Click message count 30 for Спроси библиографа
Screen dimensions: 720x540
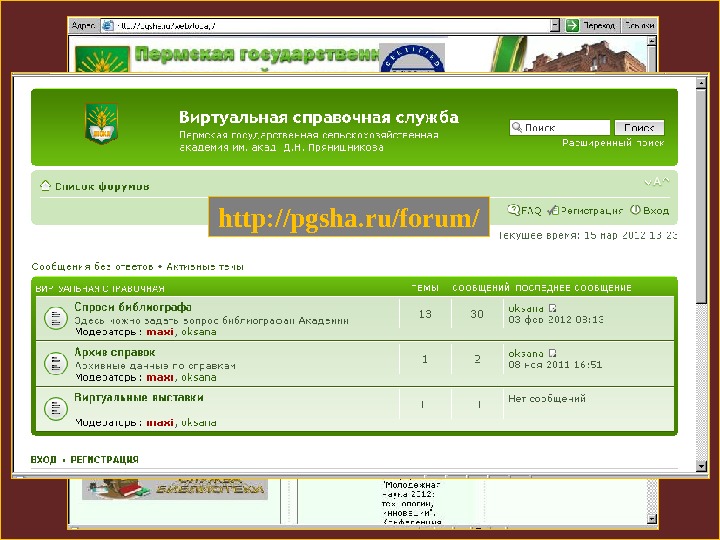(x=477, y=314)
